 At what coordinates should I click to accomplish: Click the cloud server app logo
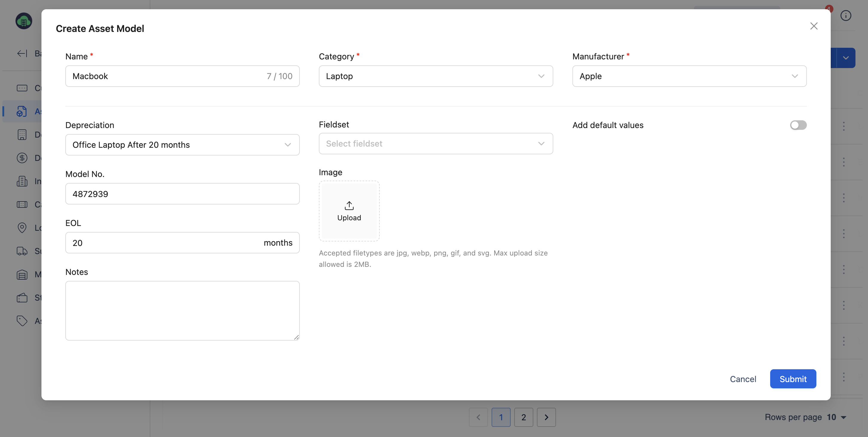pyautogui.click(x=24, y=21)
